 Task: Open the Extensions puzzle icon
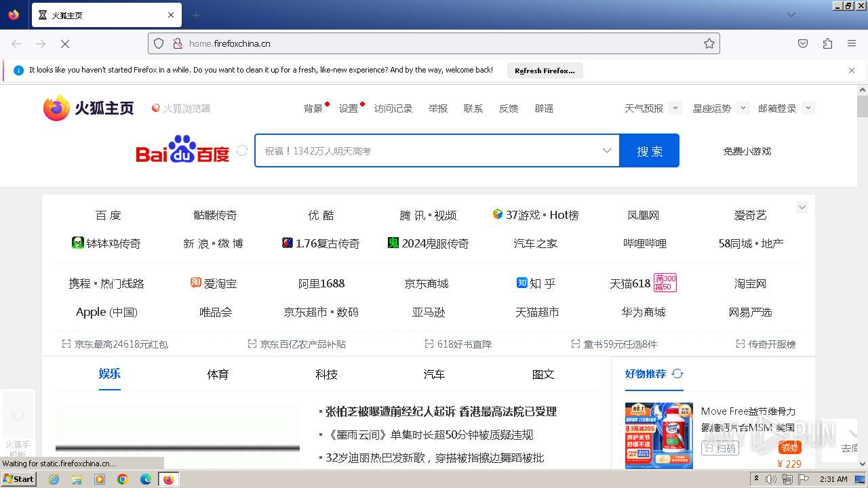[x=827, y=43]
